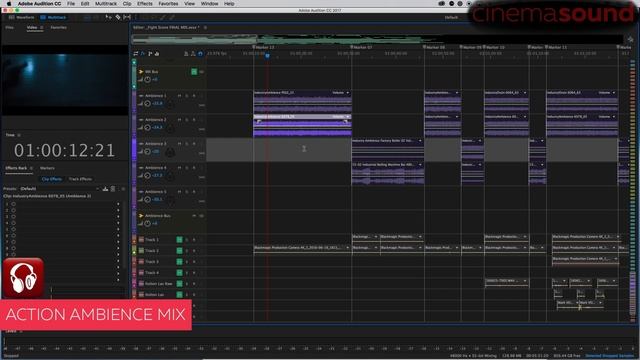Screen dimensions: 640x360
Task: Click the Sends icon in editor toolbar
Action: (x=150, y=54)
